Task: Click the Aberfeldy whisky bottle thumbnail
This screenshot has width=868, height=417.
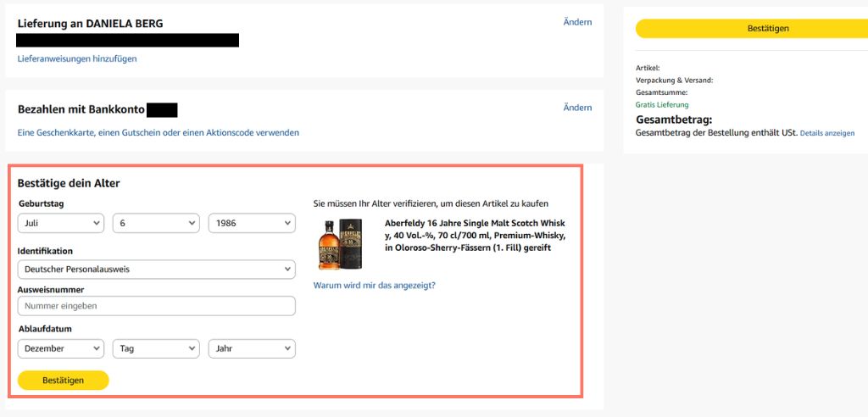Action: (339, 243)
